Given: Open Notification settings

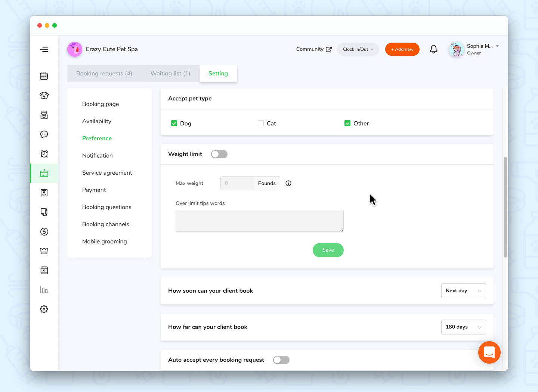Looking at the screenshot, I should click(98, 156).
